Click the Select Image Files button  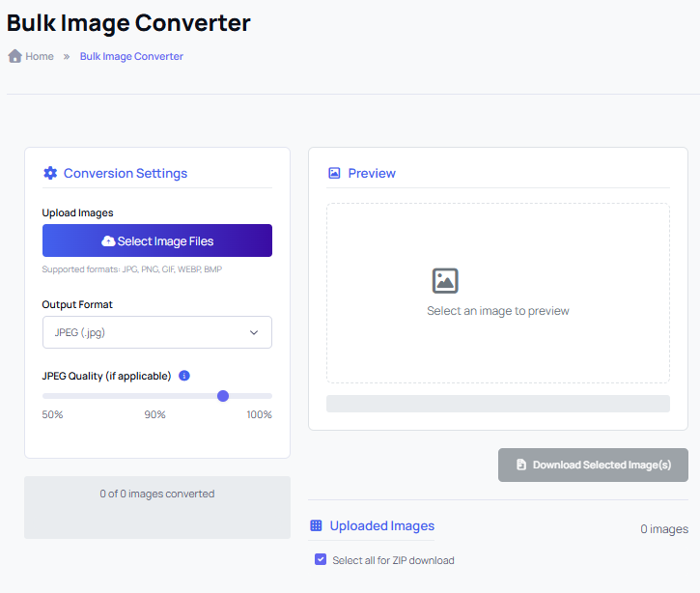point(157,240)
